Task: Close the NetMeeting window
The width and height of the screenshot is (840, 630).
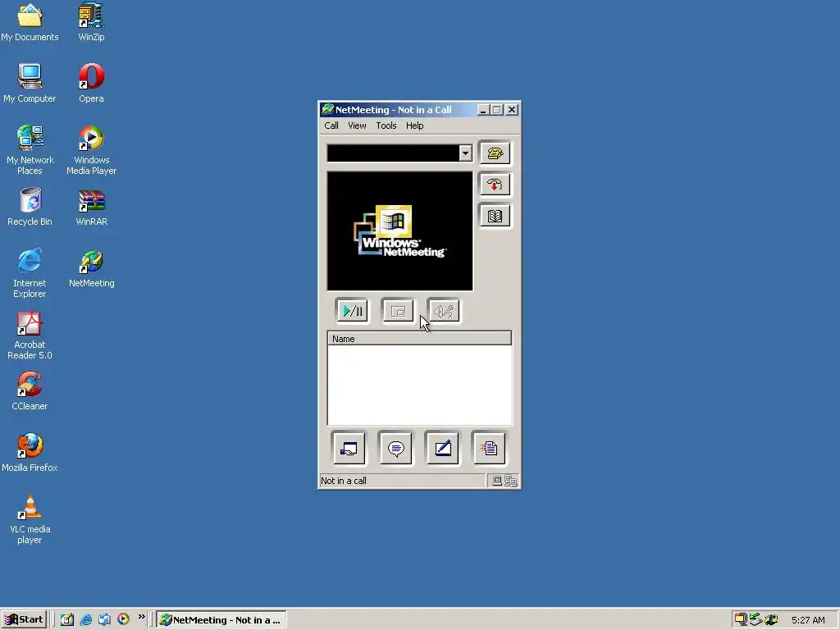Action: tap(512, 110)
